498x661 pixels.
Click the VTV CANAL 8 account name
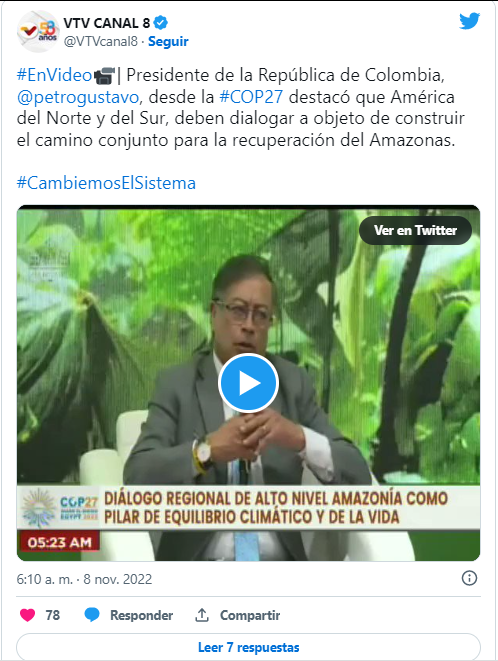point(107,23)
